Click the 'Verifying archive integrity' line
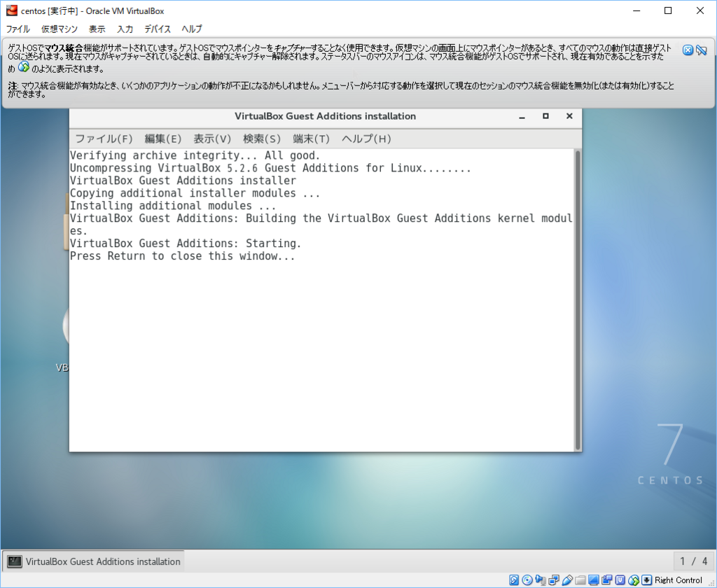This screenshot has width=717, height=588. pos(195,155)
